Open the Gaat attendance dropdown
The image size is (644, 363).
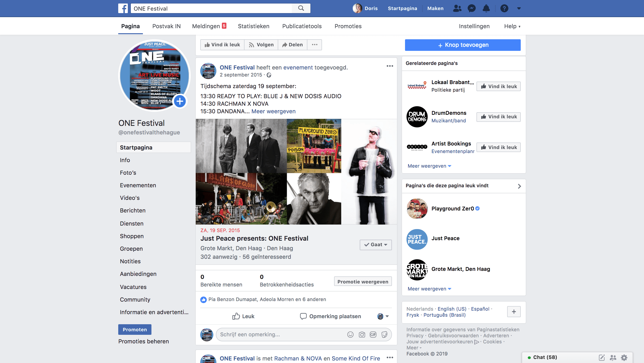point(376,245)
